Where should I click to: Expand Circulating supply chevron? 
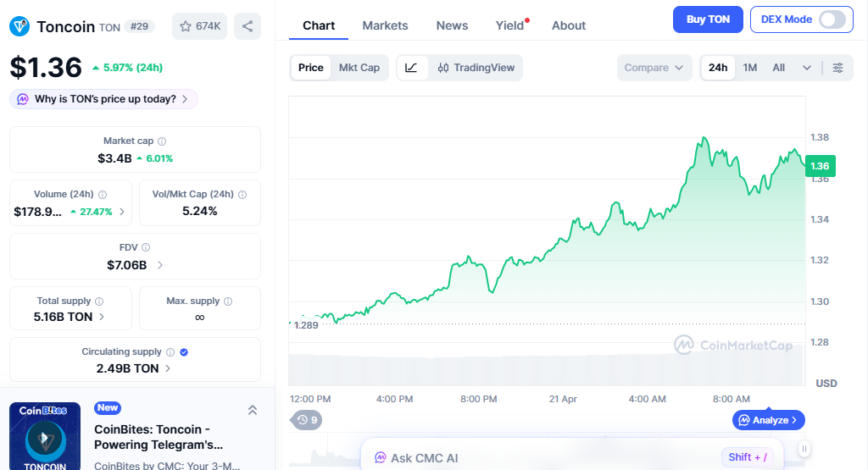pyautogui.click(x=168, y=368)
